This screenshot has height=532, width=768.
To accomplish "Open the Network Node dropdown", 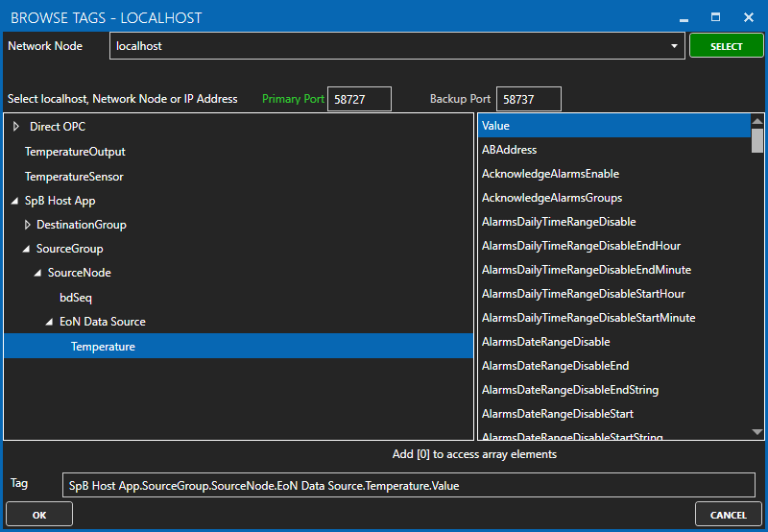I will coord(674,46).
